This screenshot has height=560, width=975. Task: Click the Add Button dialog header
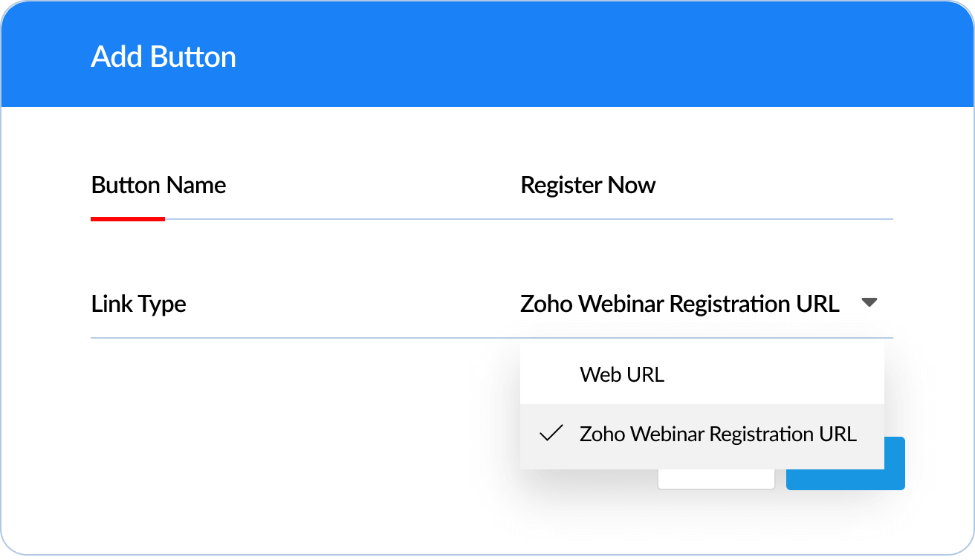tap(163, 56)
